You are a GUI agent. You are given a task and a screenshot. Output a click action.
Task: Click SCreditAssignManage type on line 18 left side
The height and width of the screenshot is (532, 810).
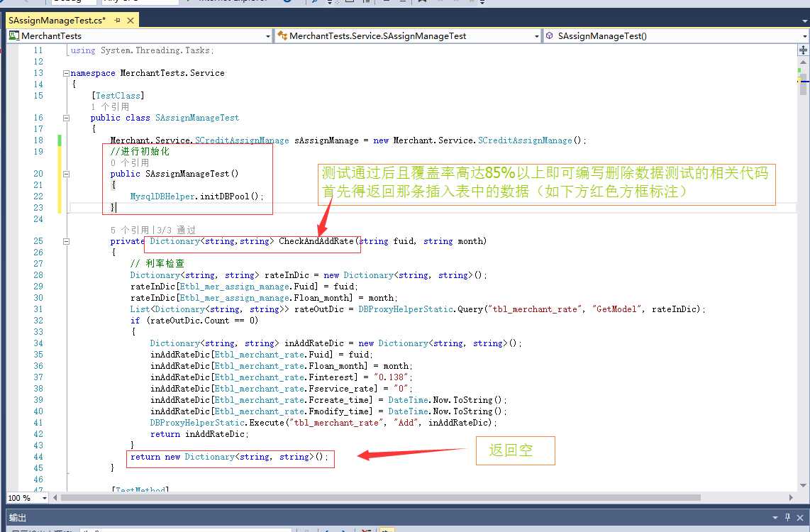pyautogui.click(x=242, y=140)
